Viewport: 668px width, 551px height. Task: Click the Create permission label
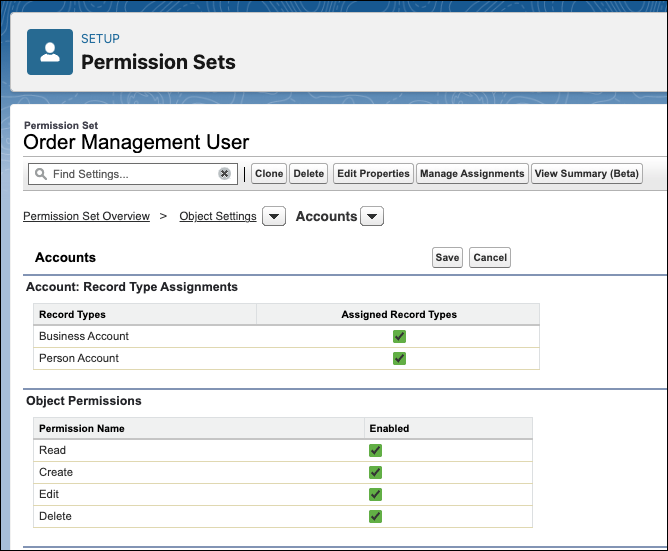click(56, 472)
